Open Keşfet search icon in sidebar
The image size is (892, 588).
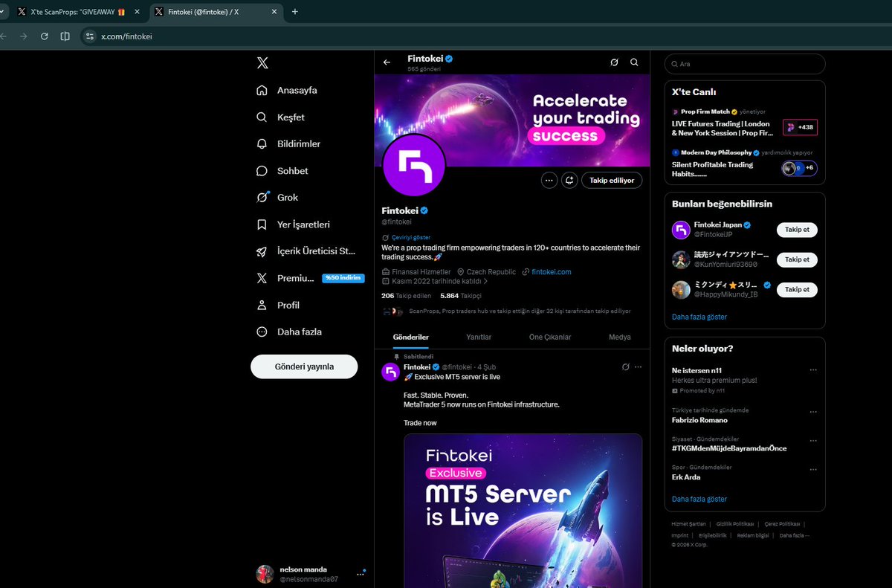262,117
